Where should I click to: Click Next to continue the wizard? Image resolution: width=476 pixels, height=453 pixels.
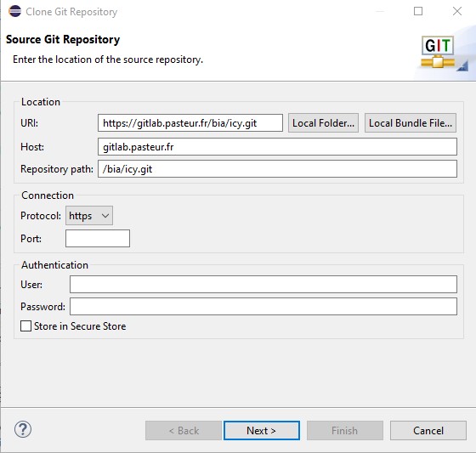point(262,431)
